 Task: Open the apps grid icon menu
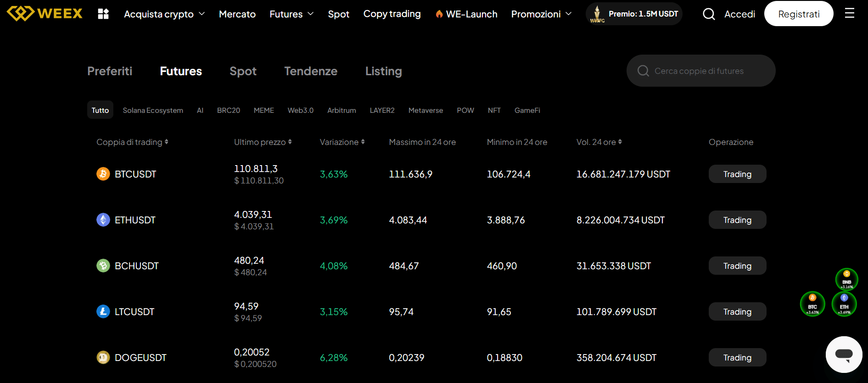pyautogui.click(x=103, y=14)
